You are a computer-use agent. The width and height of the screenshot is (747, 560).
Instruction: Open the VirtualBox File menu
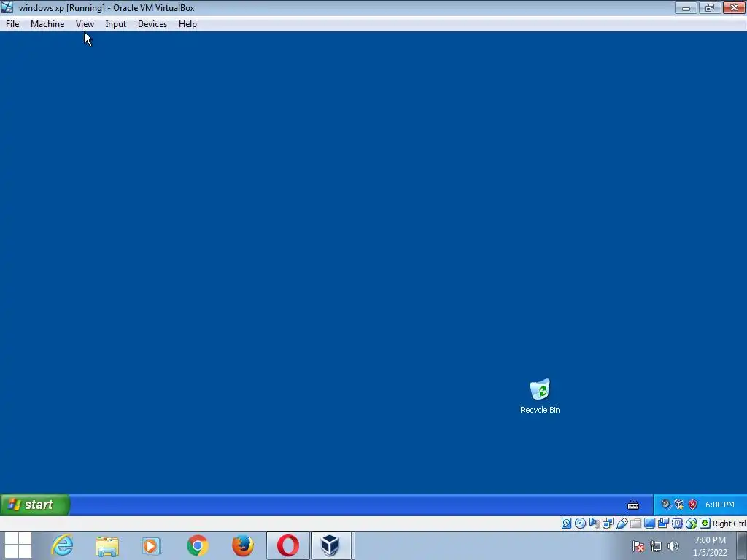(12, 24)
